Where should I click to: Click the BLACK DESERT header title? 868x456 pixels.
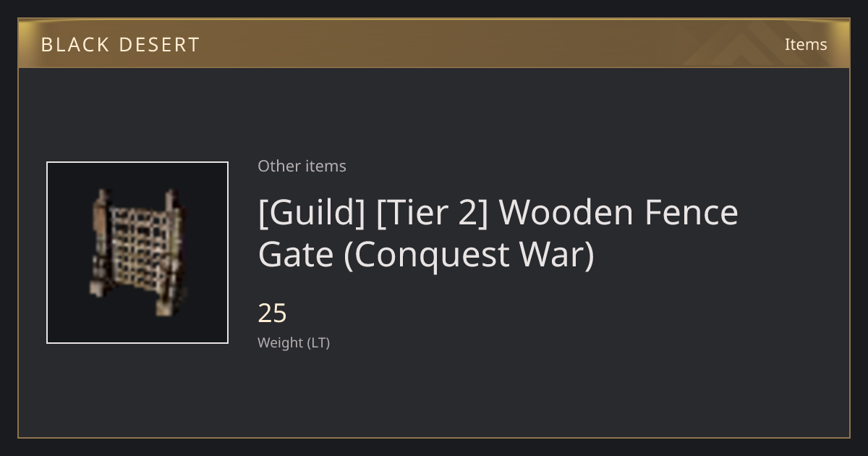point(120,45)
